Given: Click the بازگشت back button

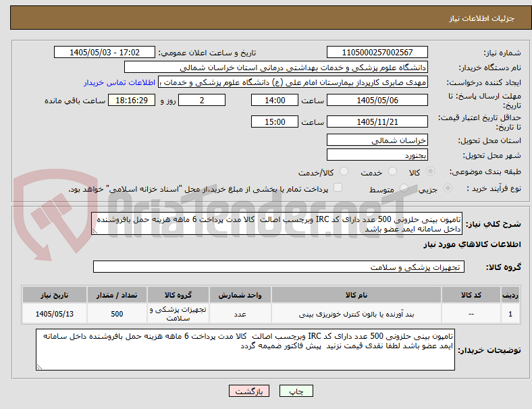Looking at the screenshot, I should tap(249, 391).
